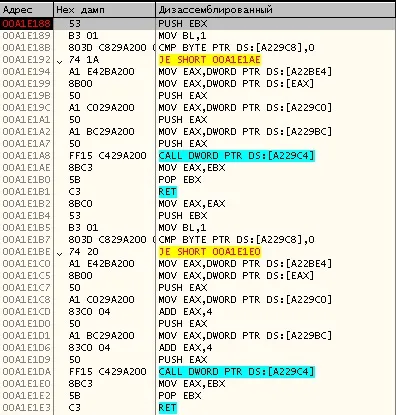396x415 pixels.
Task: Select CALL DWORD PTR DS:[A229C4] at 00A1E1DA
Action: click(x=236, y=372)
